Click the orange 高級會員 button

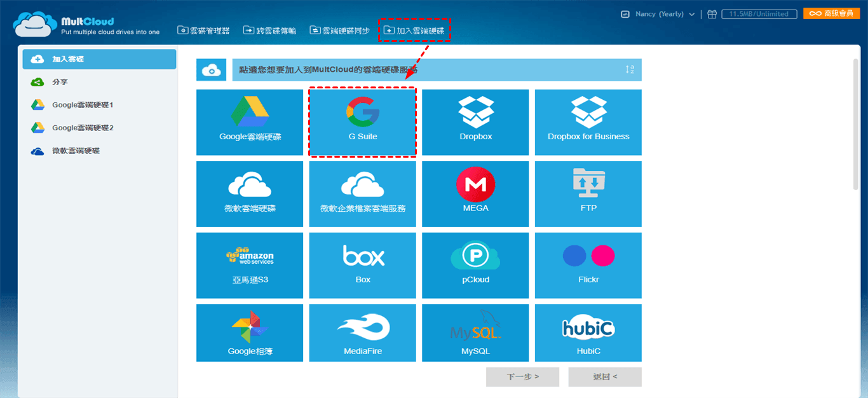click(x=832, y=13)
